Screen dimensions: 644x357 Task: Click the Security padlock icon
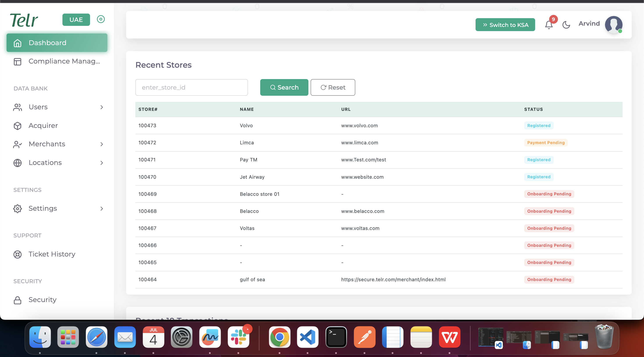click(18, 300)
